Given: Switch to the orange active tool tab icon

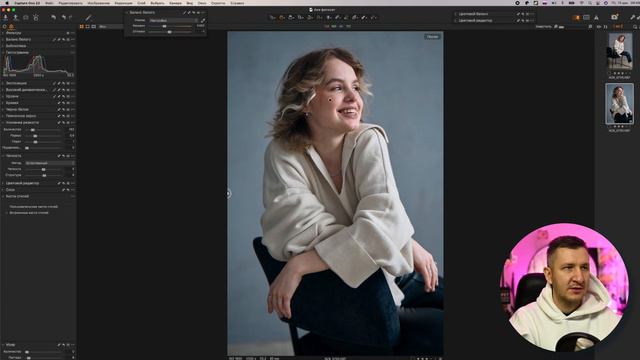Looking at the screenshot, I should click(11, 27).
